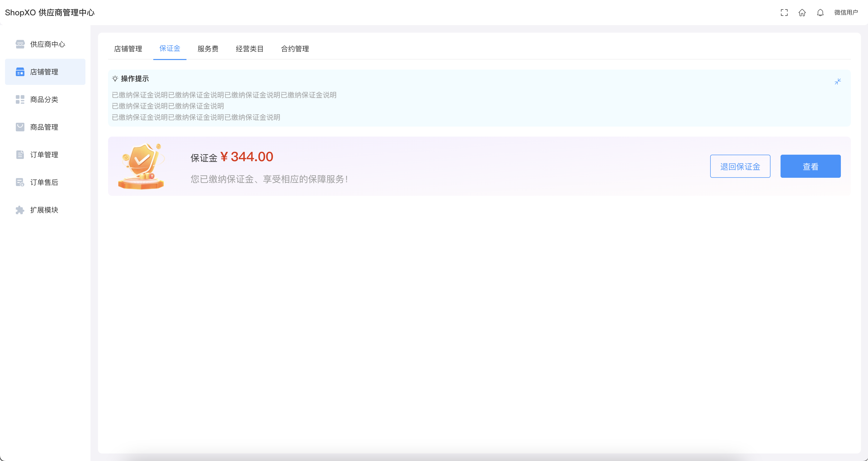Select the 店铺管理 tab
Screen dimensions: 868x461
pos(128,49)
